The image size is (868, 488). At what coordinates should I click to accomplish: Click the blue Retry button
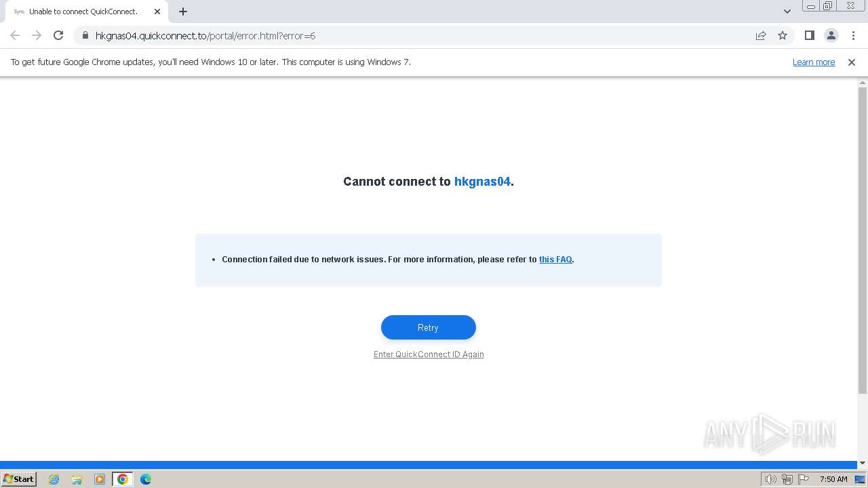(x=429, y=327)
